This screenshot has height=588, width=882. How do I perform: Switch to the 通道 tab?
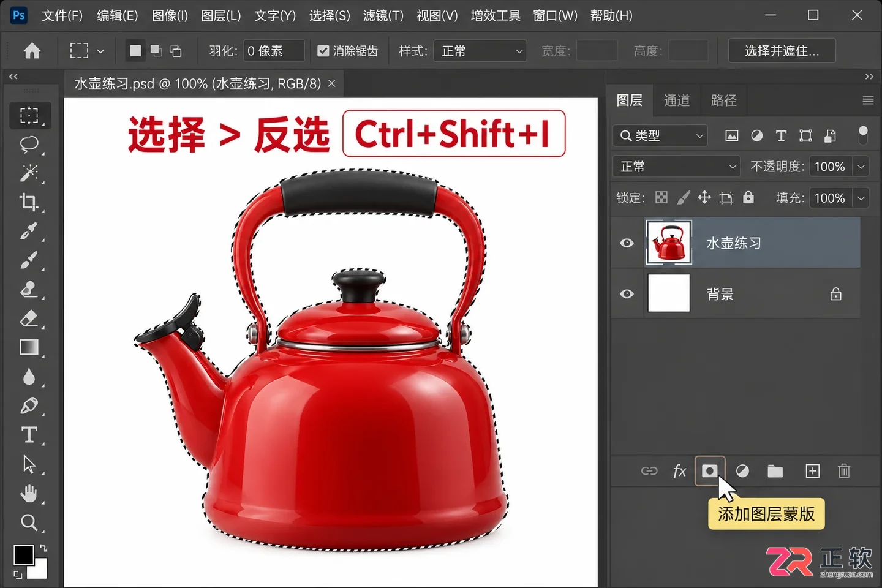click(677, 100)
